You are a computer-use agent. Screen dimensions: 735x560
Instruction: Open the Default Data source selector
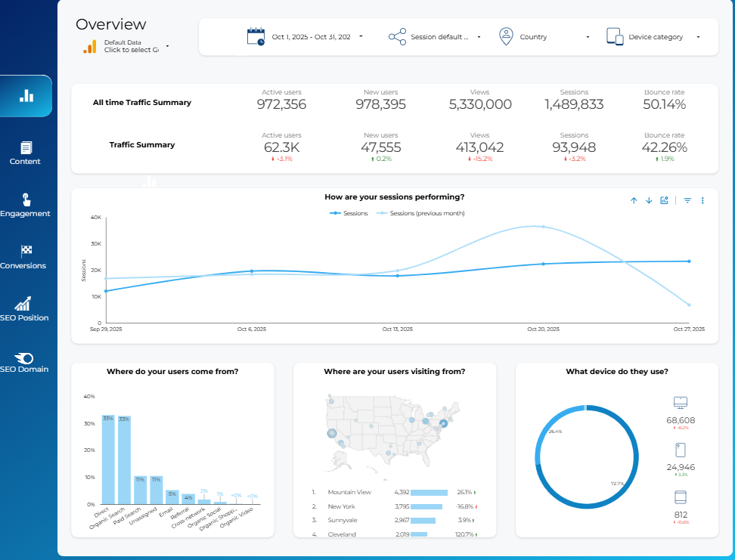pos(129,45)
